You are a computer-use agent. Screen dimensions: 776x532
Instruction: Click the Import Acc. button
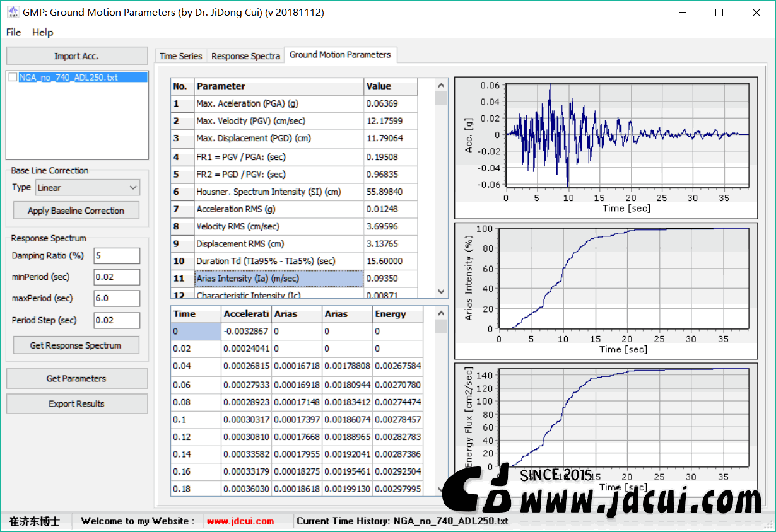tap(76, 56)
